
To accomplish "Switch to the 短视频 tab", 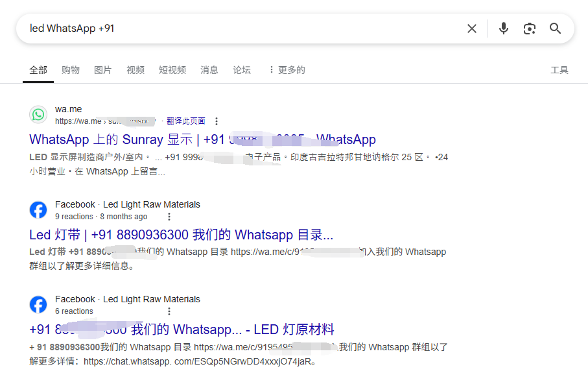I will point(172,70).
